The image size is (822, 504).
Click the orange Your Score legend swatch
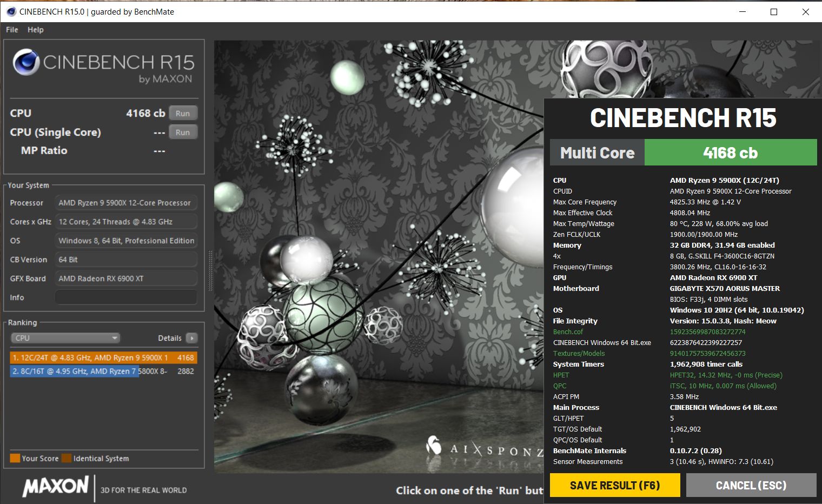(15, 458)
